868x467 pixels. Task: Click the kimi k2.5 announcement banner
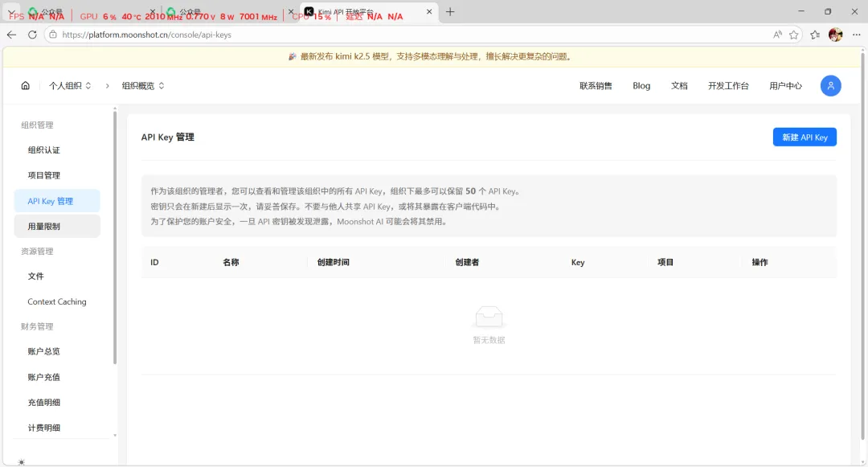(430, 56)
